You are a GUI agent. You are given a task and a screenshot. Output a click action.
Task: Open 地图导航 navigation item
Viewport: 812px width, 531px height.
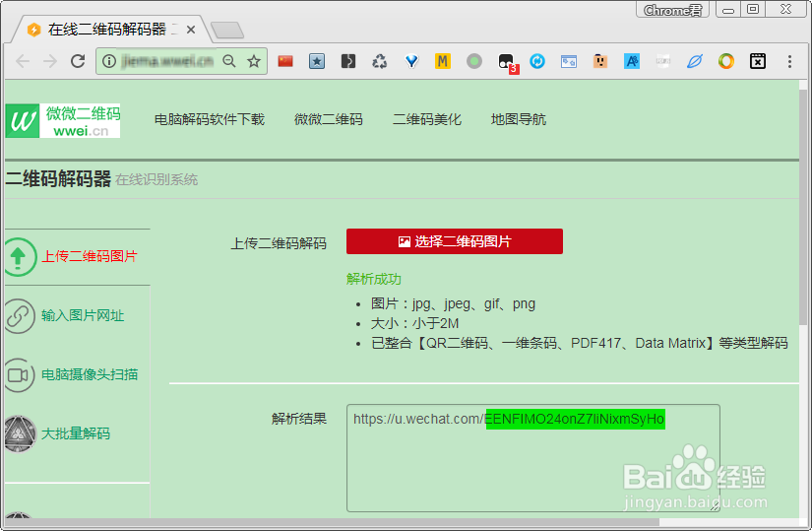coord(519,119)
